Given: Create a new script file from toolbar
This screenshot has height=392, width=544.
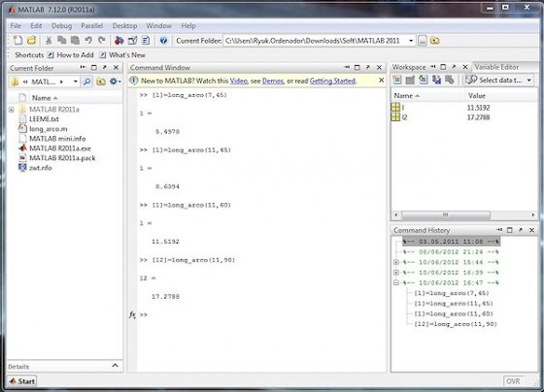Looking at the screenshot, I should (x=17, y=41).
